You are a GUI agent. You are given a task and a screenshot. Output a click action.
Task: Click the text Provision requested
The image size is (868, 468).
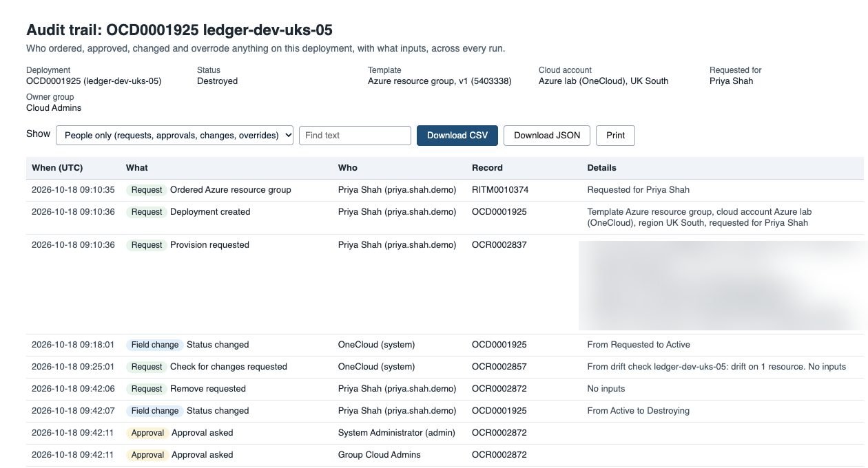(x=209, y=245)
